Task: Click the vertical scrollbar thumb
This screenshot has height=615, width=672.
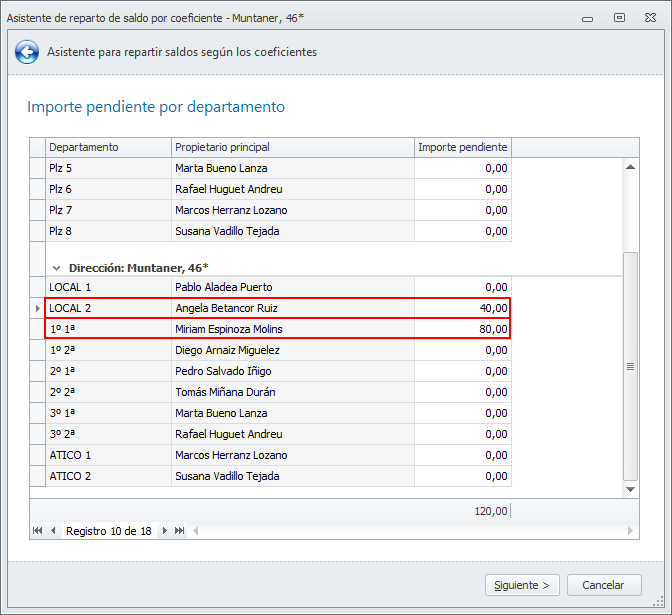Action: [630, 366]
